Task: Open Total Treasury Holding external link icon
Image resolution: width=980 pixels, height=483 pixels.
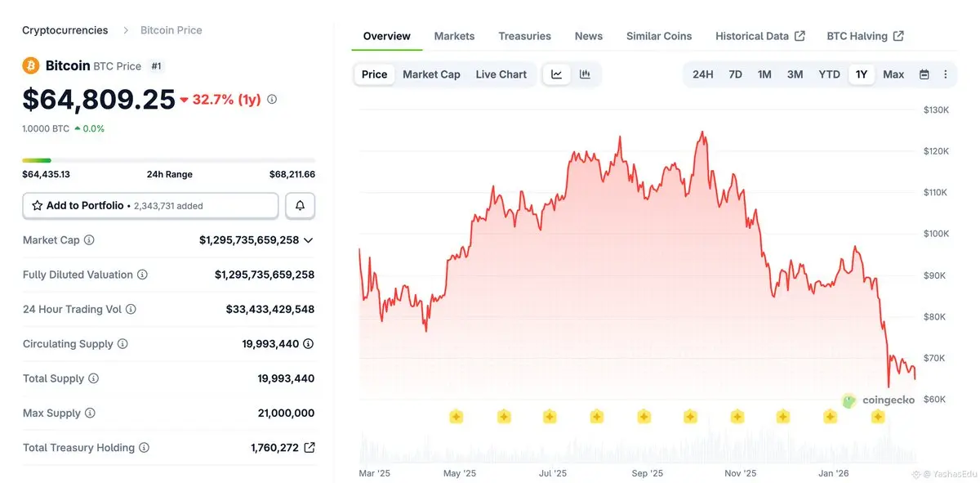Action: pyautogui.click(x=310, y=448)
